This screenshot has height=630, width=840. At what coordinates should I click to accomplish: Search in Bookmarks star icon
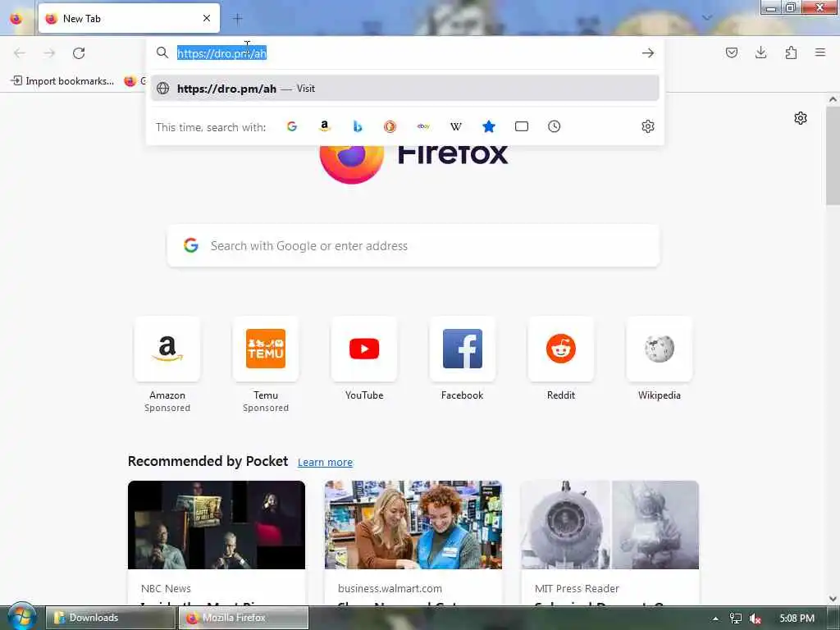489,126
